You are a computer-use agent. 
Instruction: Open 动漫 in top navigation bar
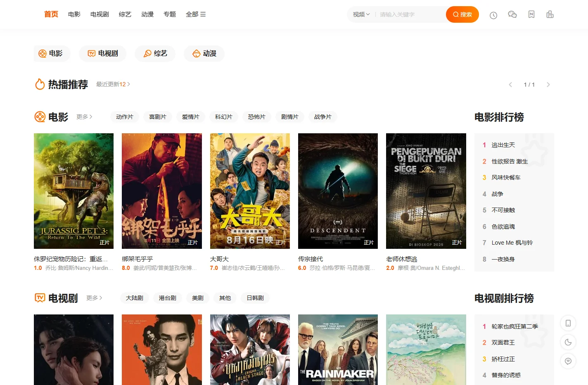(x=147, y=14)
